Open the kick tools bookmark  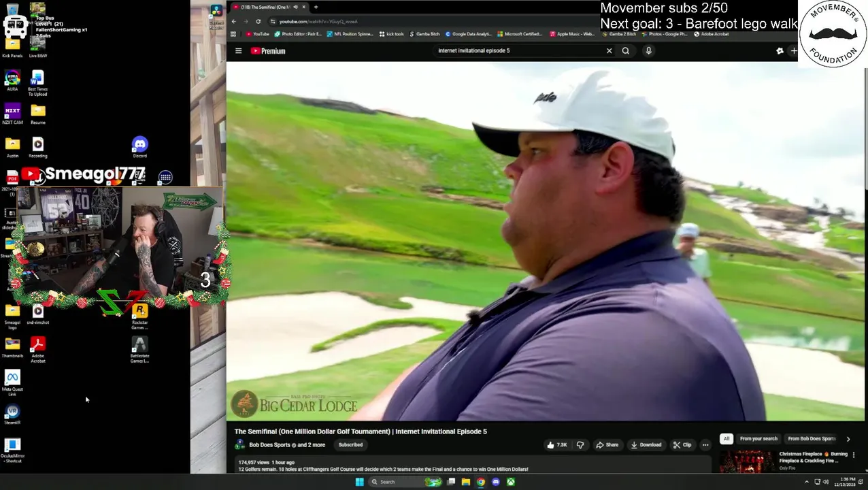392,34
